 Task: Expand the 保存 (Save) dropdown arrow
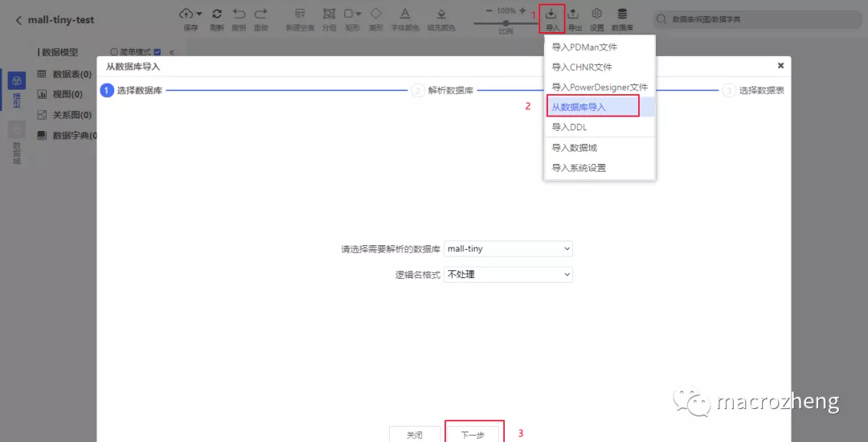click(x=199, y=14)
